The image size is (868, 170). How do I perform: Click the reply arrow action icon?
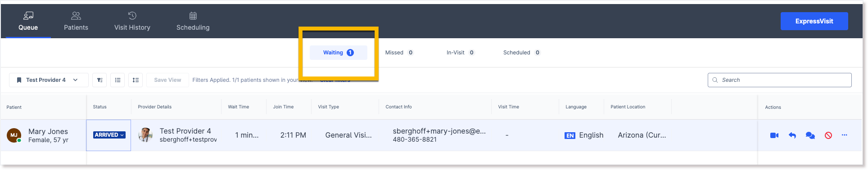pos(792,135)
